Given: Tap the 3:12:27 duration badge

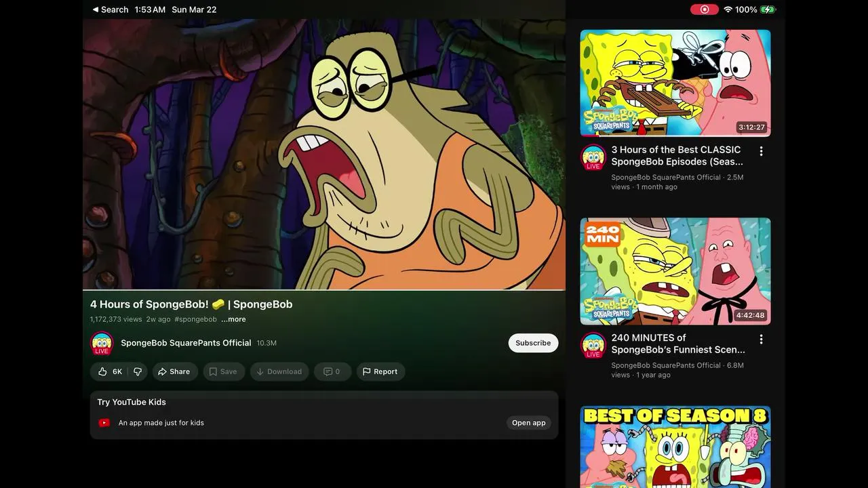Looking at the screenshot, I should 751,127.
